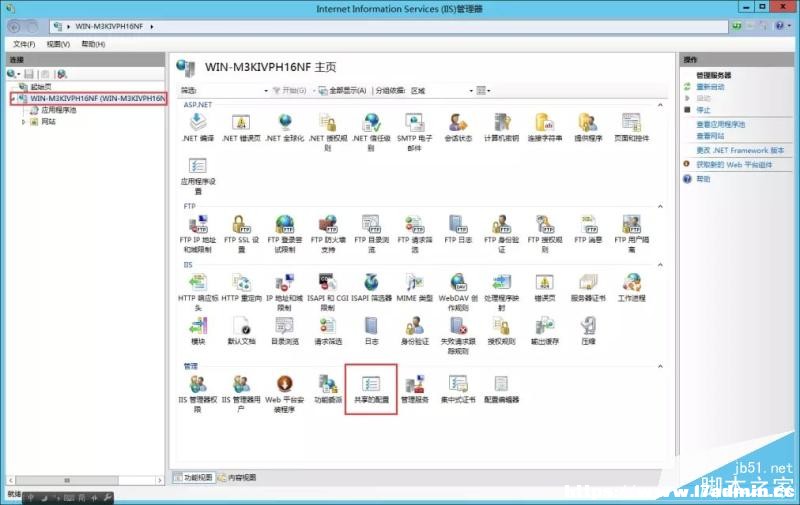This screenshot has width=800, height=505.
Task: Open 输出缓存 (output caching) feature
Action: click(545, 331)
